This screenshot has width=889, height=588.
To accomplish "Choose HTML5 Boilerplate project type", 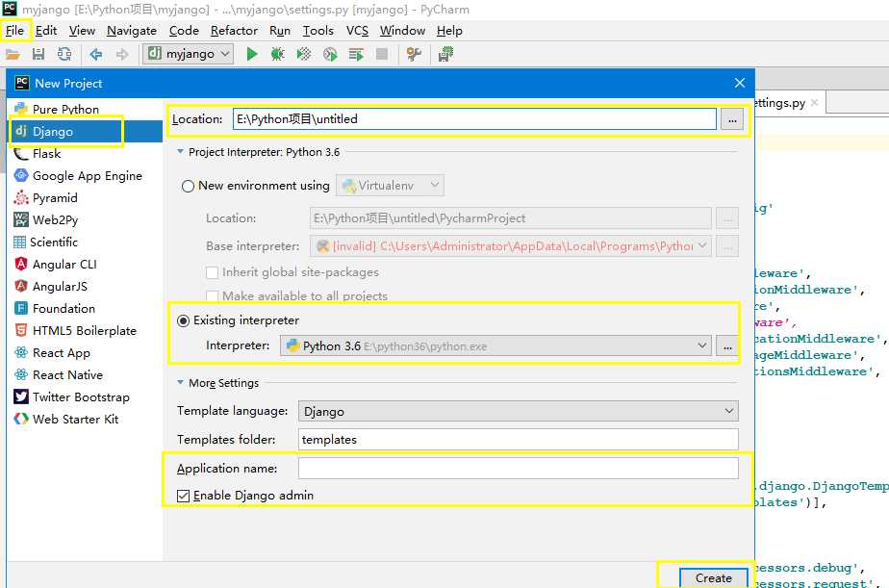I will click(x=85, y=330).
